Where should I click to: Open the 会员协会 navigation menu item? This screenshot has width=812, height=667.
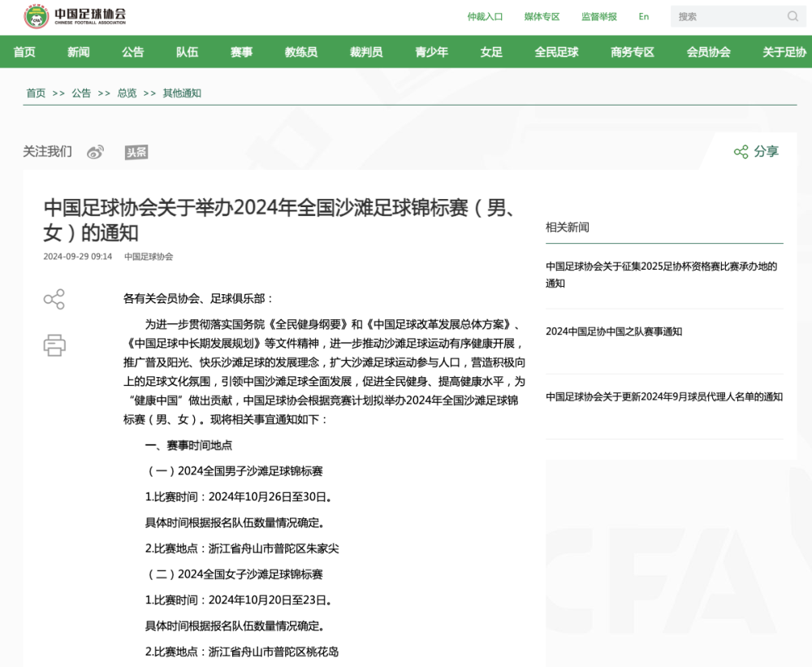tap(708, 52)
